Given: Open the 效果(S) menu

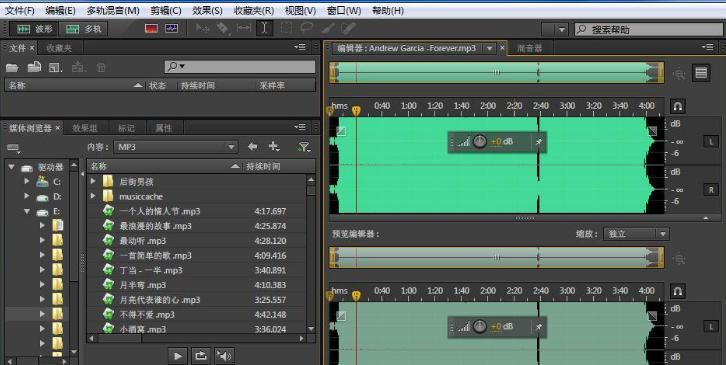Looking at the screenshot, I should pyautogui.click(x=207, y=10).
